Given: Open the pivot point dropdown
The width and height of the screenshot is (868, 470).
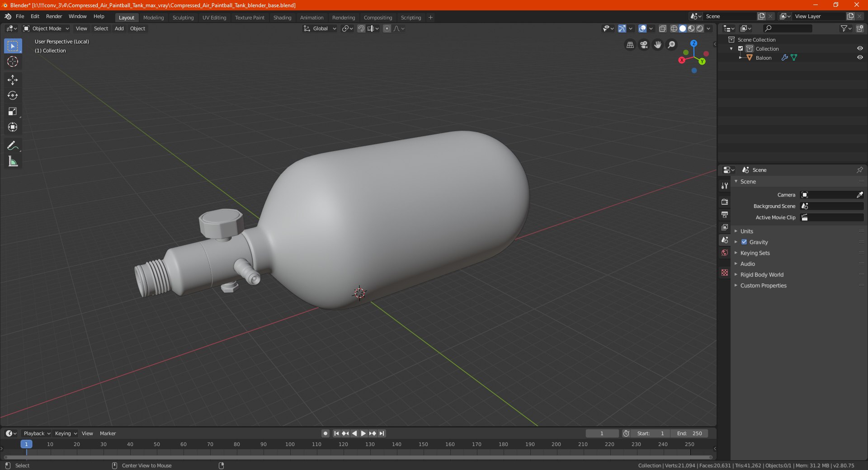Looking at the screenshot, I should coord(347,28).
